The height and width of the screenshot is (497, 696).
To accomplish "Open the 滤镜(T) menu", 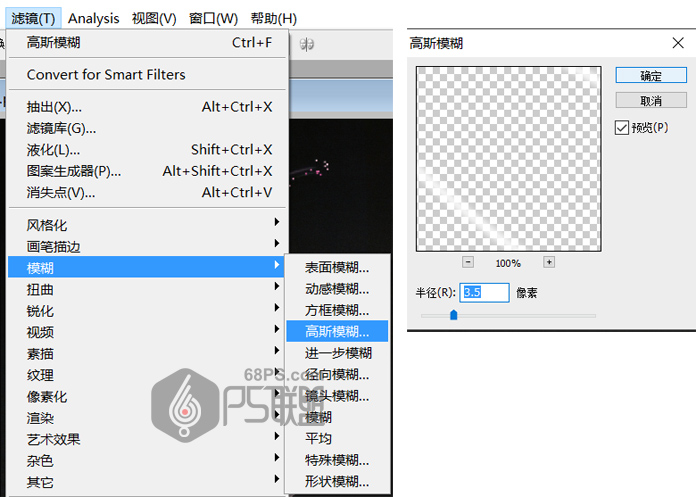I will (33, 19).
